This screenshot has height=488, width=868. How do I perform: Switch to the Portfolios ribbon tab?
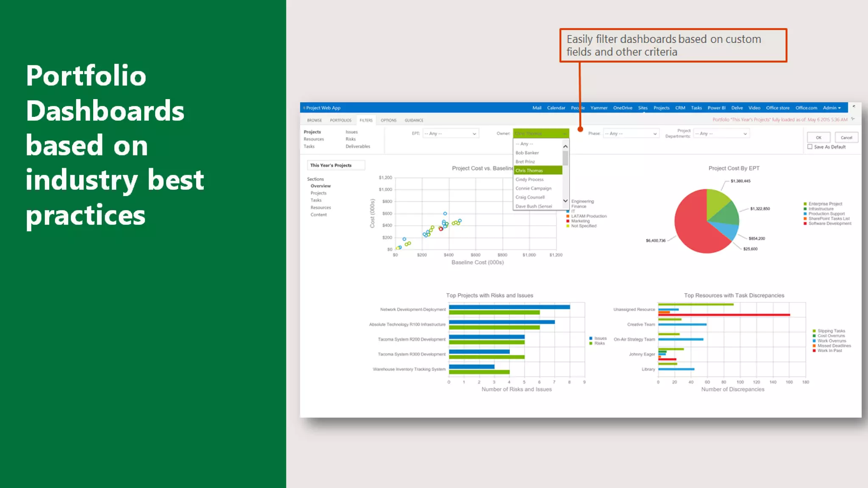[x=340, y=120]
